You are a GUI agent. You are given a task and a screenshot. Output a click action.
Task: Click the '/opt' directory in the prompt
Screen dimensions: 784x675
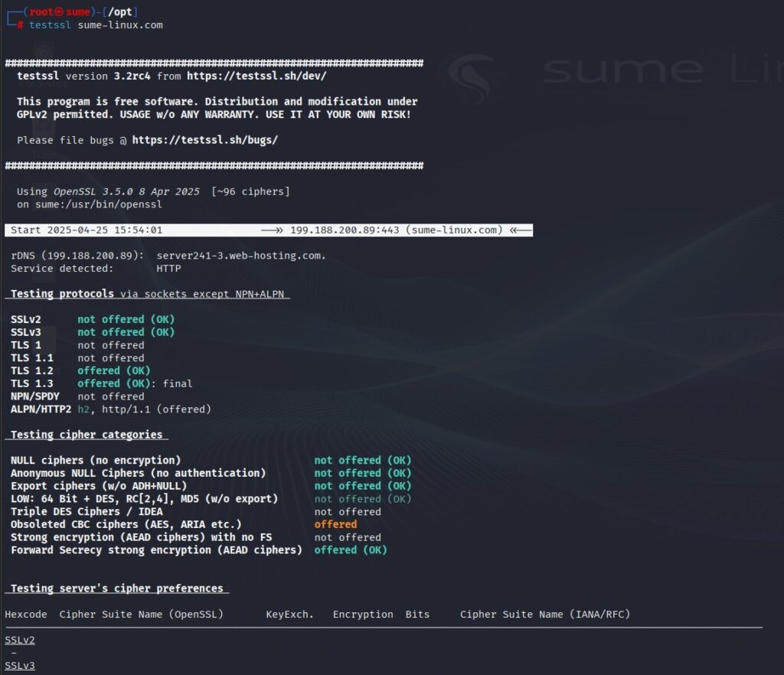120,11
